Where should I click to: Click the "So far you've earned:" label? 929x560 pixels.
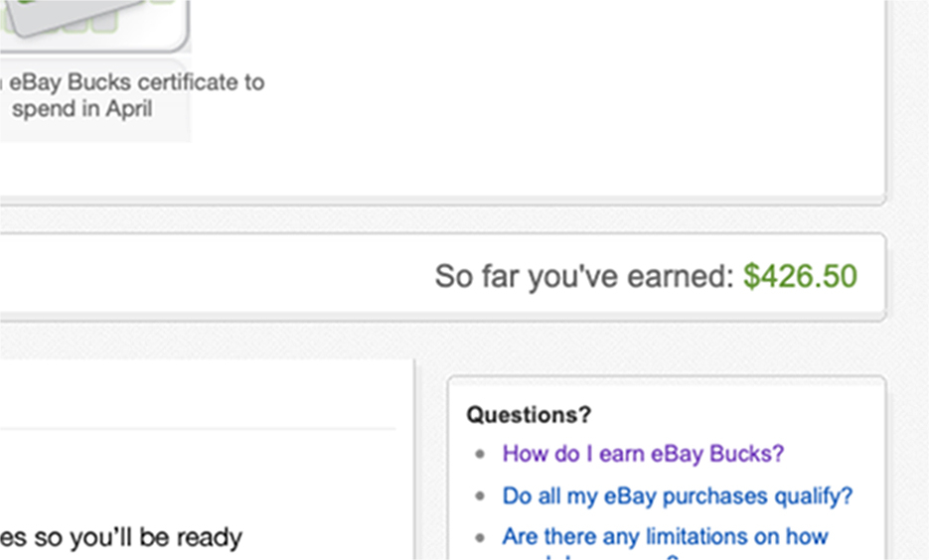[584, 276]
